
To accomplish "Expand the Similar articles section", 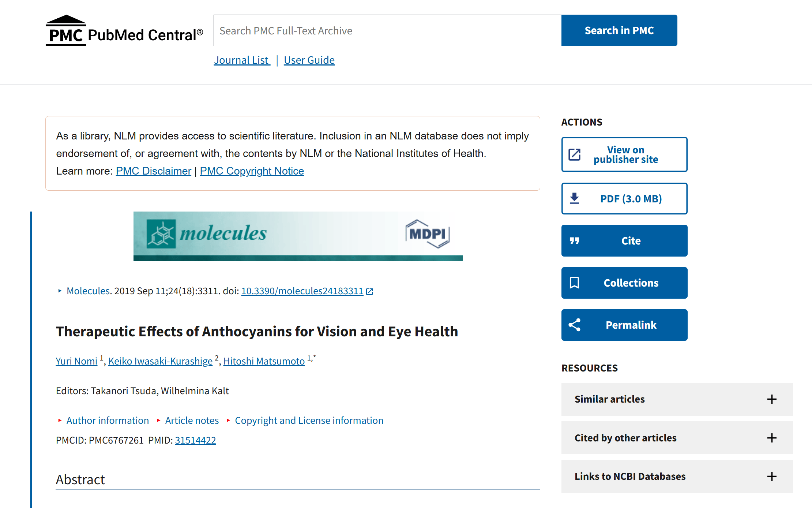I will [x=677, y=399].
